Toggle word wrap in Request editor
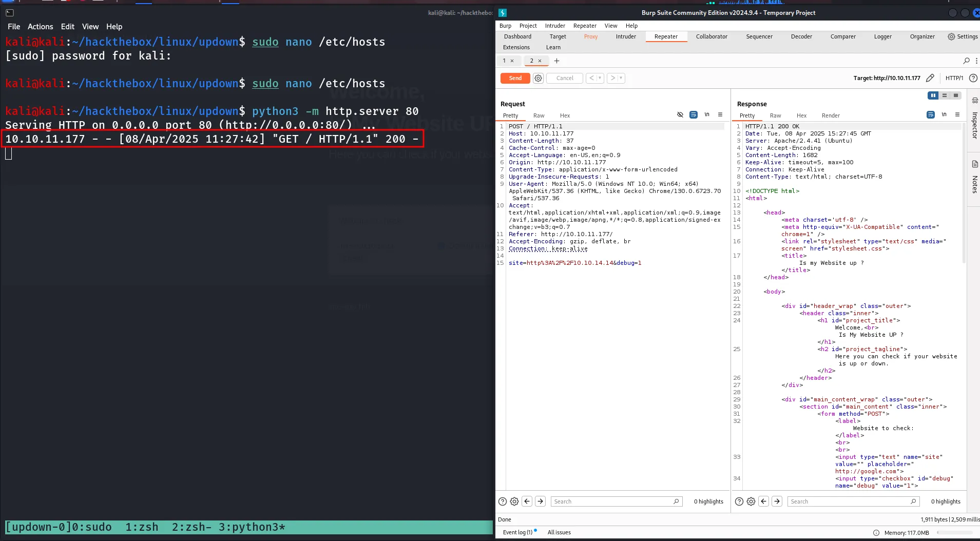980x541 pixels. pyautogui.click(x=694, y=114)
